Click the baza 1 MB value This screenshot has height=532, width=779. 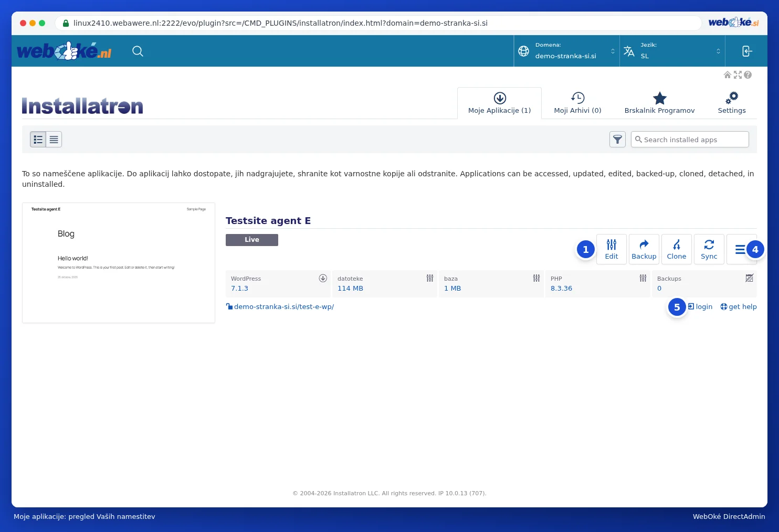coord(452,289)
